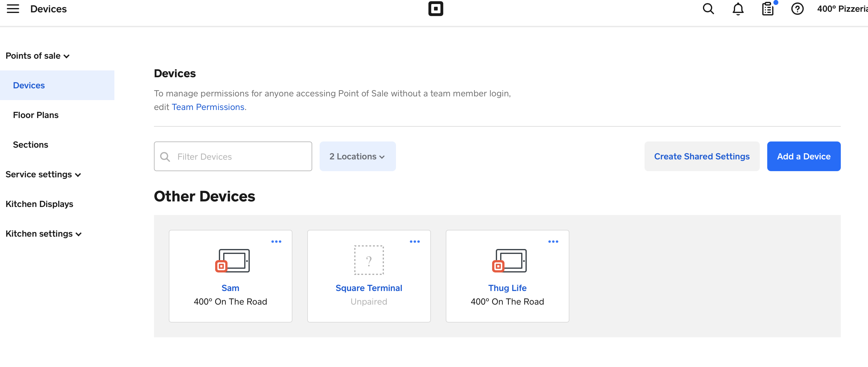Expand the Service settings section

point(43,175)
